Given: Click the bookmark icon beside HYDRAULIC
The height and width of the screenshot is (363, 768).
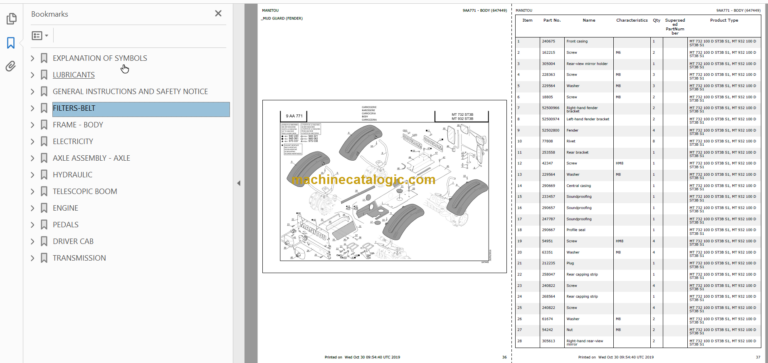Looking at the screenshot, I should pos(44,175).
